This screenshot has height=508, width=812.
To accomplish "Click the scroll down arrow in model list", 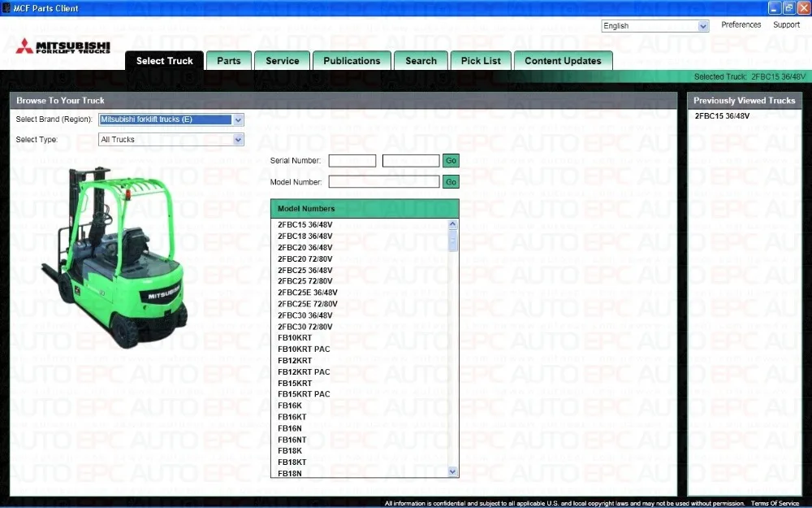I will pyautogui.click(x=452, y=471).
